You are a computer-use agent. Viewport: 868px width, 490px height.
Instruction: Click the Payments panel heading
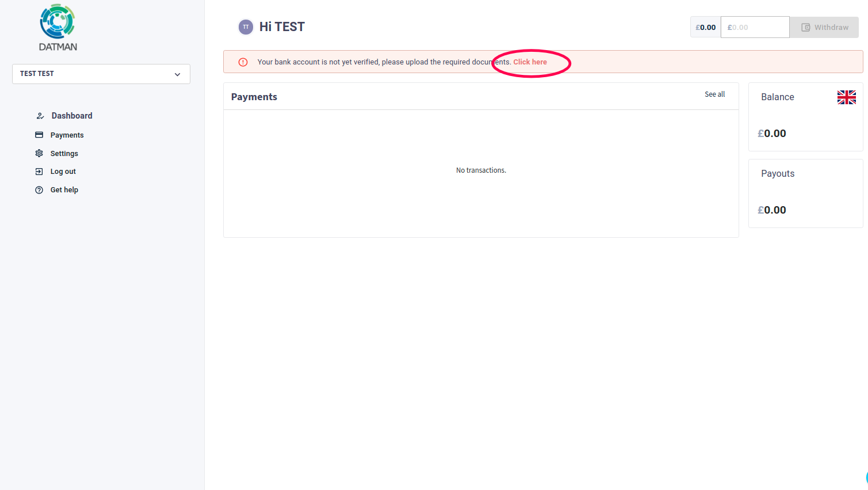[x=254, y=97]
